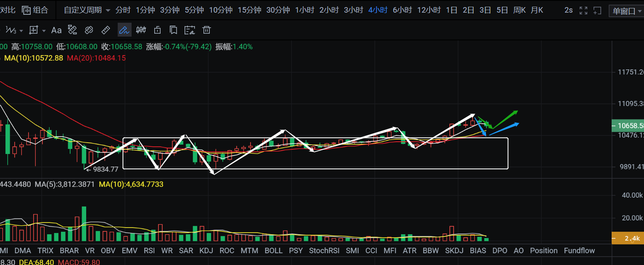Click the 2s refresh interval
The image size is (644, 265).
(x=568, y=10)
